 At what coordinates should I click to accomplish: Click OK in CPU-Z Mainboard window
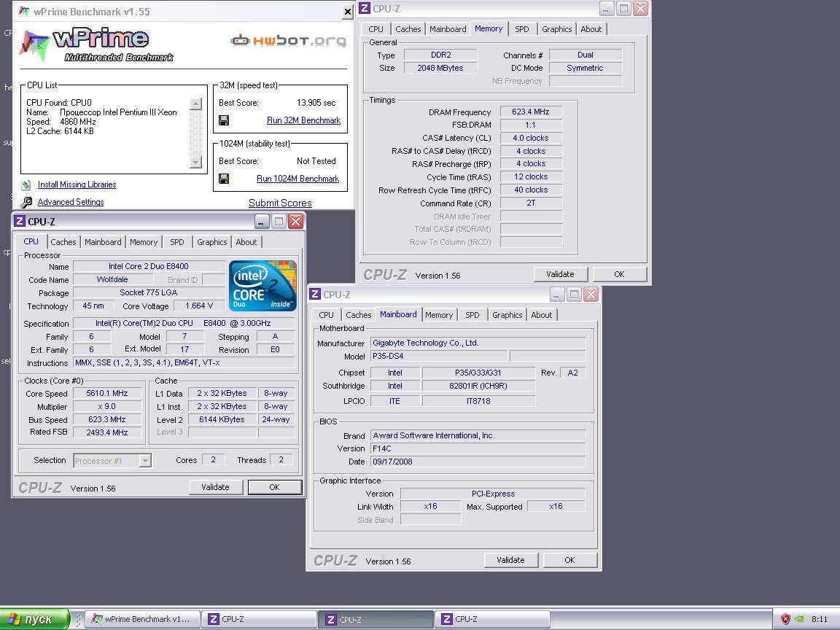tap(569, 560)
